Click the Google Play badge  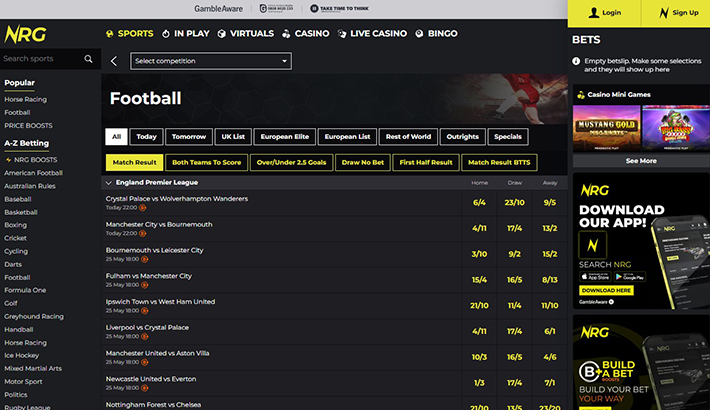click(x=629, y=276)
